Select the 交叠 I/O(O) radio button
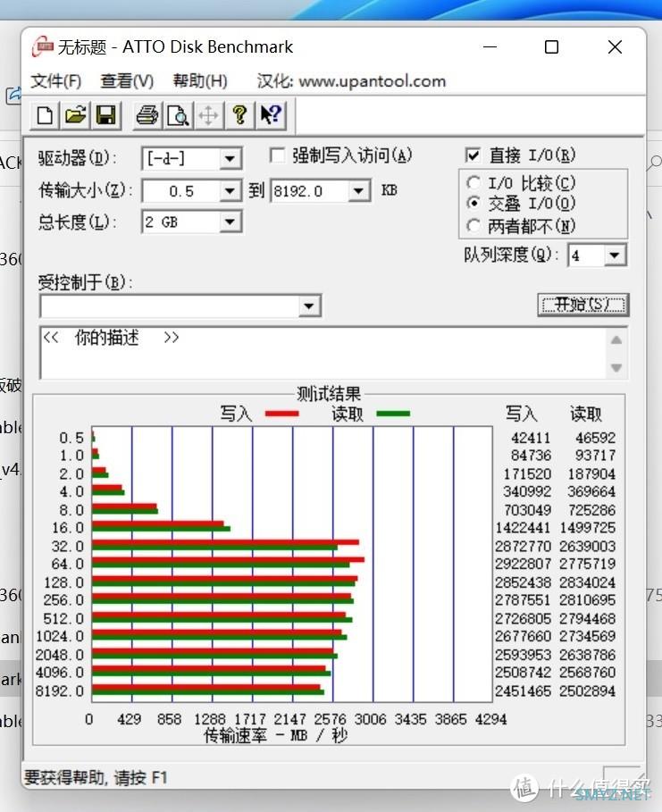The width and height of the screenshot is (662, 812). [473, 204]
